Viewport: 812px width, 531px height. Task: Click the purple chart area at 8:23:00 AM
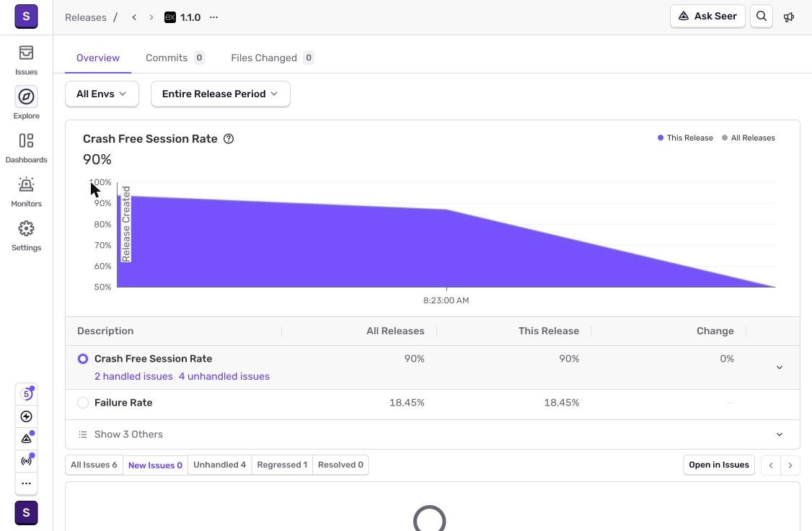pos(446,249)
